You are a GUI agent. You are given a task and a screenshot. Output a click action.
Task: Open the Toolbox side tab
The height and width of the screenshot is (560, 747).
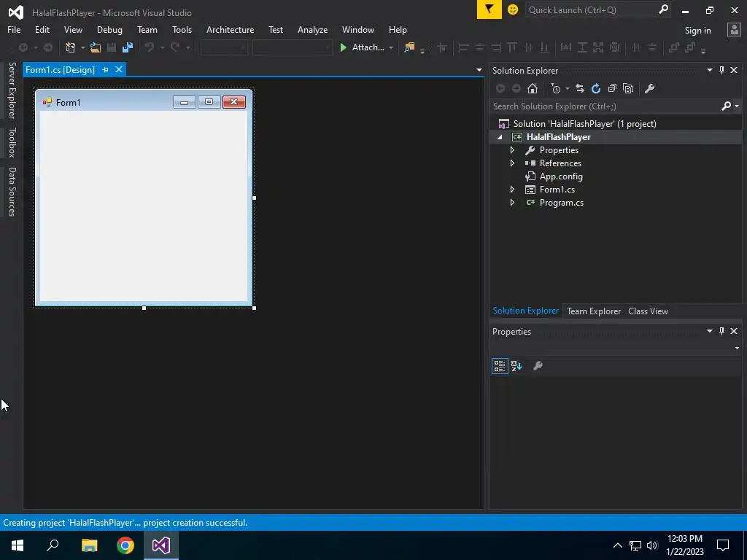[x=12, y=142]
